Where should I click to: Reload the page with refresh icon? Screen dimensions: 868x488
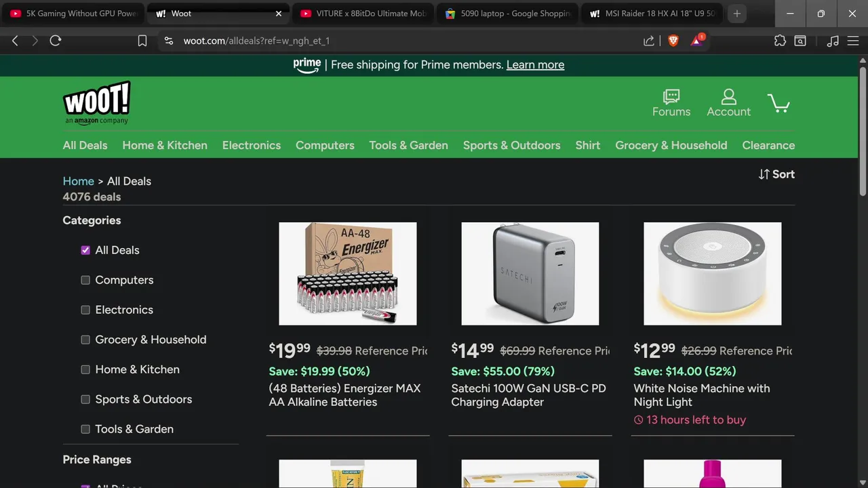coord(56,41)
